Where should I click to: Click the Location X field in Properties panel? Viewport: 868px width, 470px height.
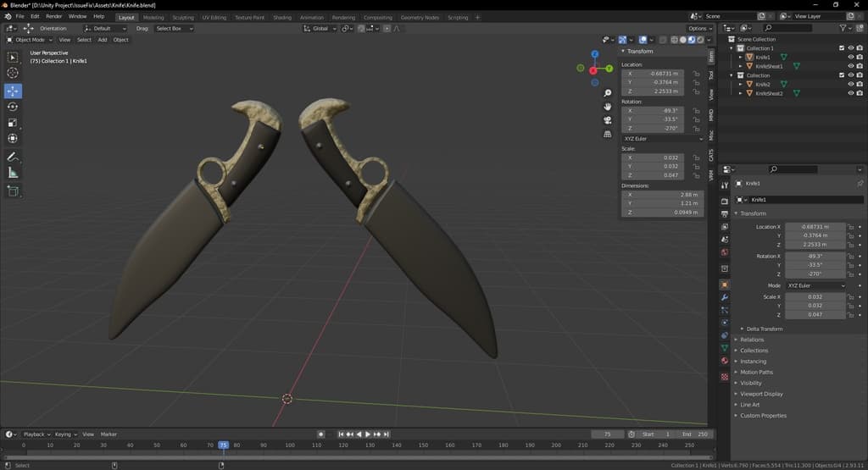[815, 227]
